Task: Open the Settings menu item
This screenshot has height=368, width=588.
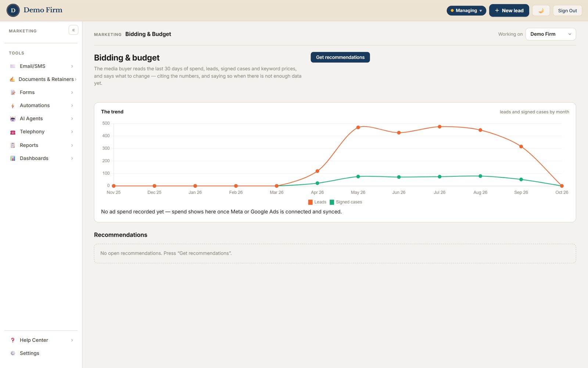Action: coord(41,353)
